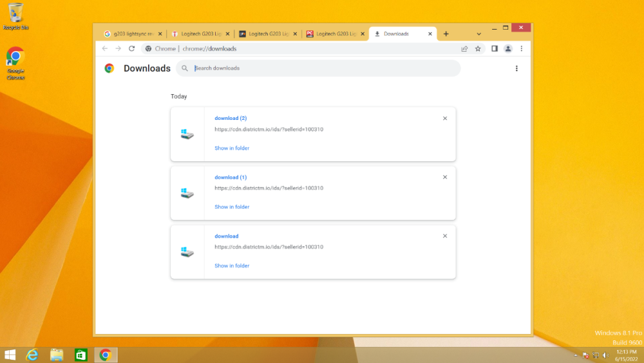644x363 pixels.
Task: Remove the plain download entry from list
Action: click(x=445, y=236)
